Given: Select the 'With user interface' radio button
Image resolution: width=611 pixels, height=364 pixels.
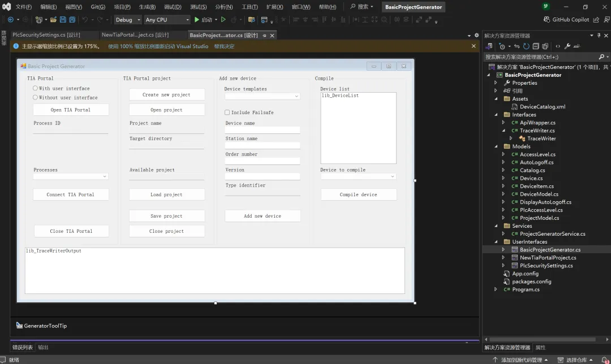Looking at the screenshot, I should tap(36, 88).
